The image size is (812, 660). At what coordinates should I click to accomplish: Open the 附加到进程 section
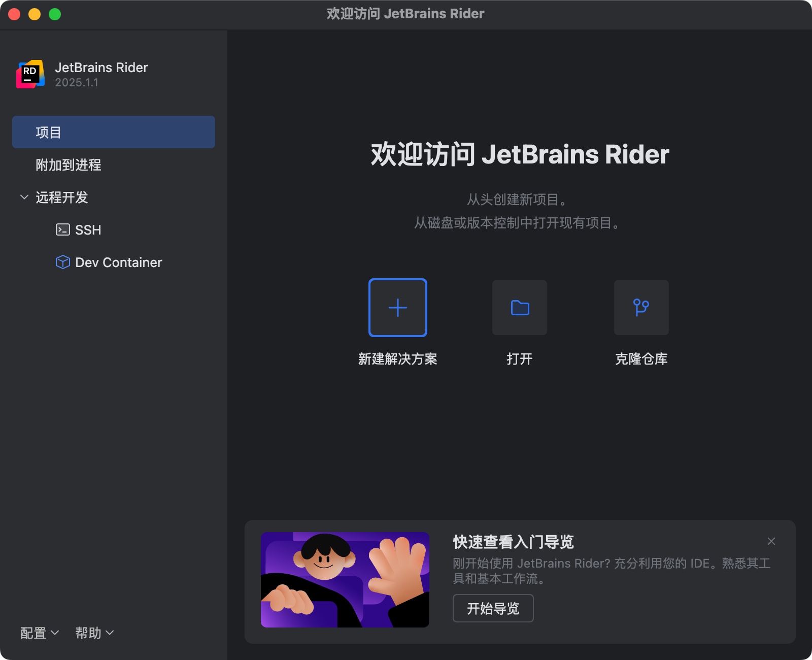pyautogui.click(x=114, y=164)
